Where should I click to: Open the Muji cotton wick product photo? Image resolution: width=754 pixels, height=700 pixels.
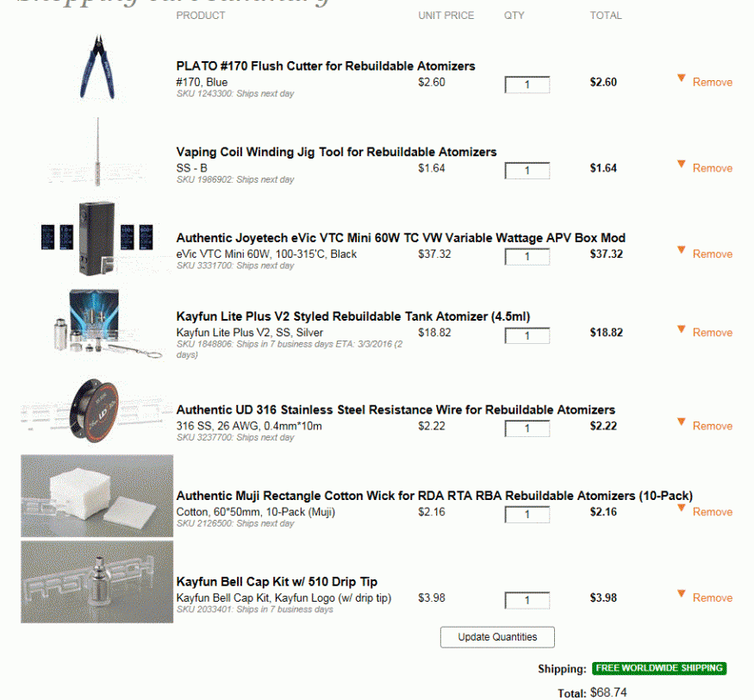(x=97, y=496)
